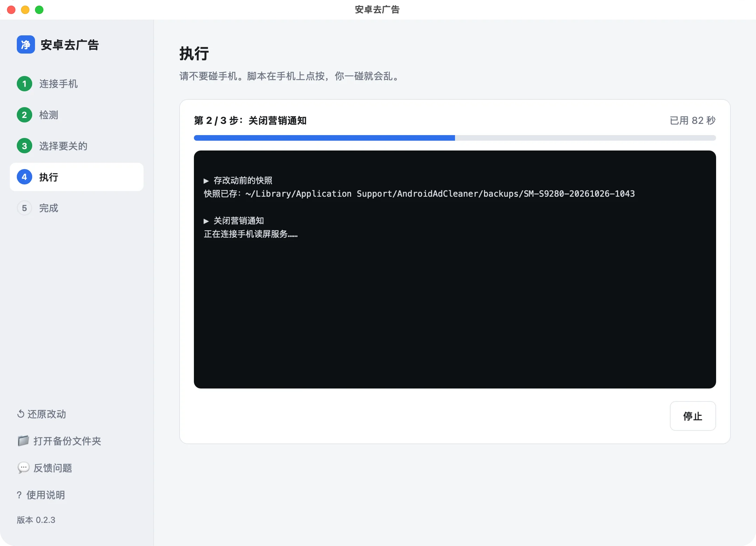
Task: Open 使用说明 help link
Action: click(41, 495)
